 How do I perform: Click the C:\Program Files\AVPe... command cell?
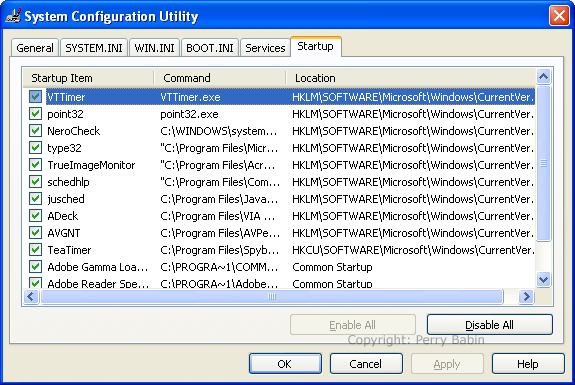220,233
